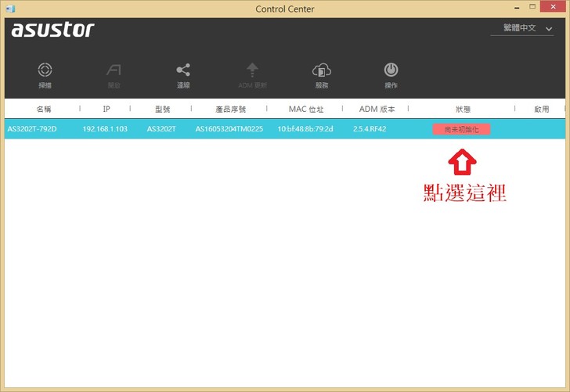The height and width of the screenshot is (392, 570).
Task: Open the Connect (連線) share icon
Action: pos(183,70)
